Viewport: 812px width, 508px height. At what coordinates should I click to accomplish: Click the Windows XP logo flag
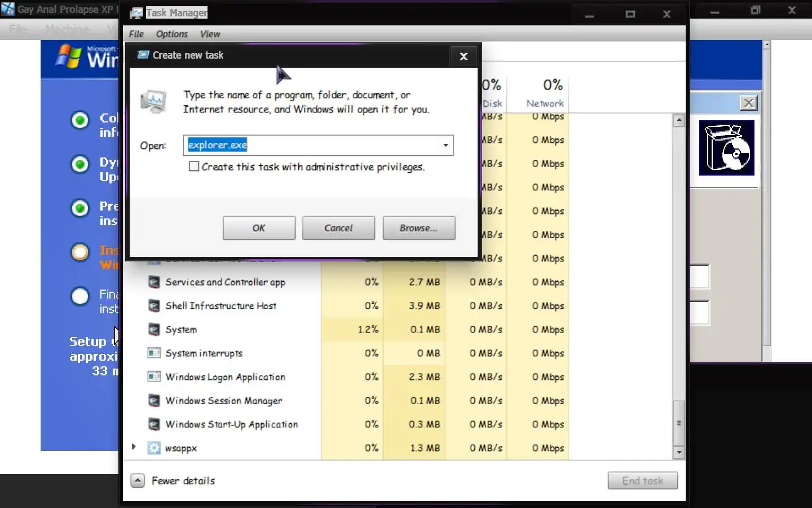click(69, 56)
